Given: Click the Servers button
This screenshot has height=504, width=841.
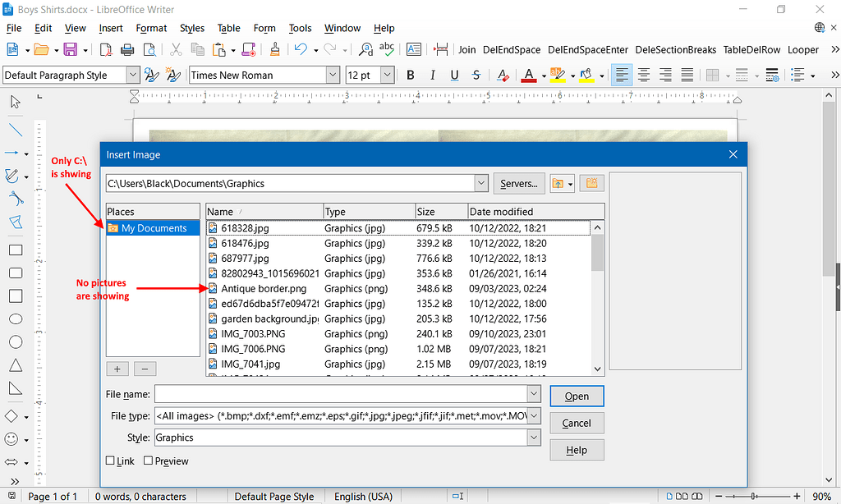Looking at the screenshot, I should pos(518,183).
